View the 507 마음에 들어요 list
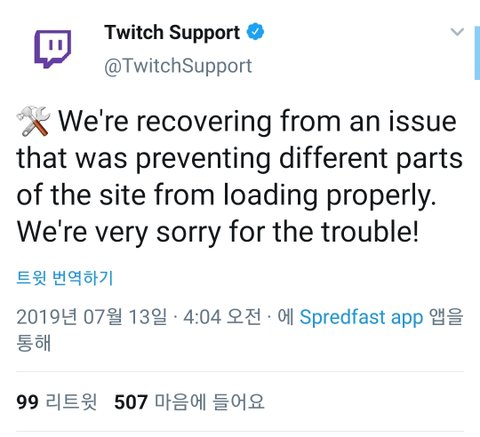480x437 pixels. pyautogui.click(x=189, y=401)
